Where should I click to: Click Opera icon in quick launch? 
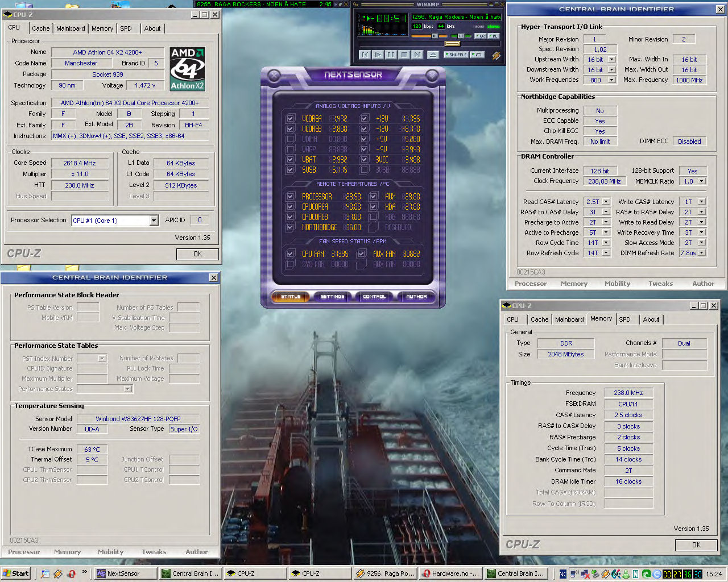pos(72,573)
